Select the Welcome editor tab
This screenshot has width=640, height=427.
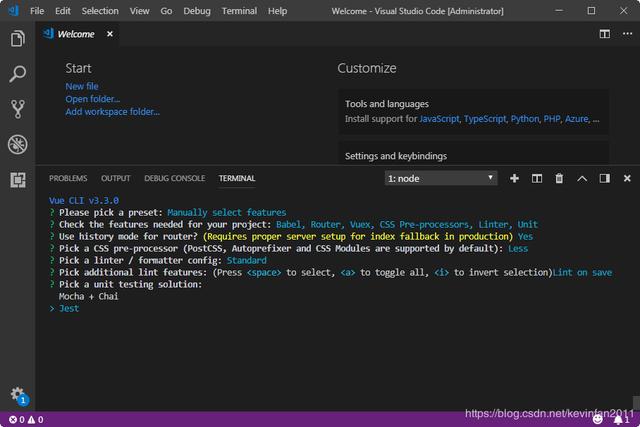(76, 34)
